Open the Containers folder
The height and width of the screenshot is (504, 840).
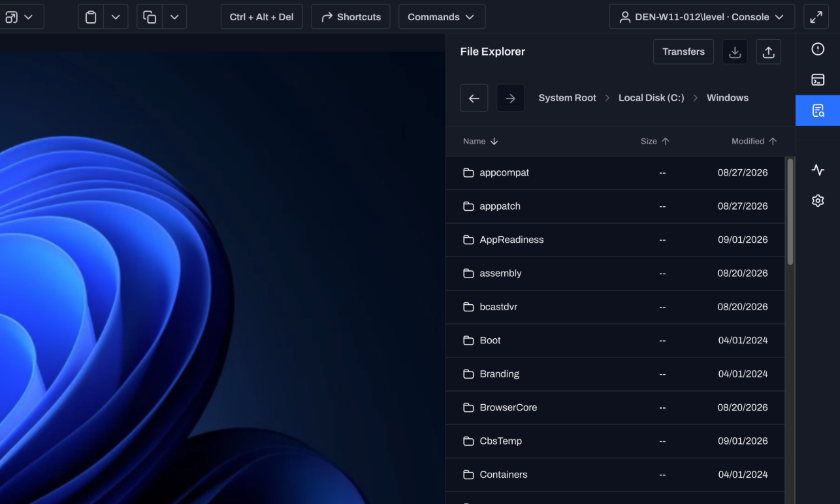coord(615,475)
